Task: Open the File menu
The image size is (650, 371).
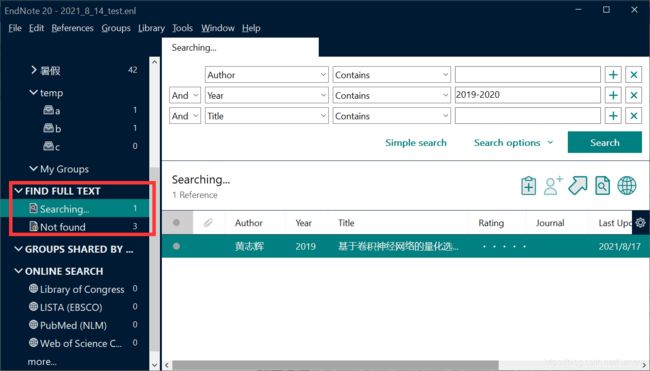Action: 15,28
